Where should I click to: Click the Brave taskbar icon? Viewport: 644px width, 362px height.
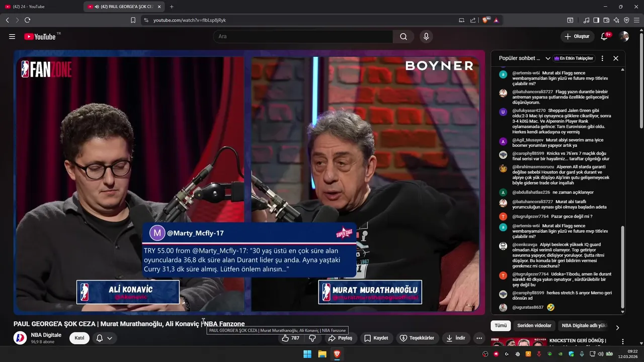(337, 354)
